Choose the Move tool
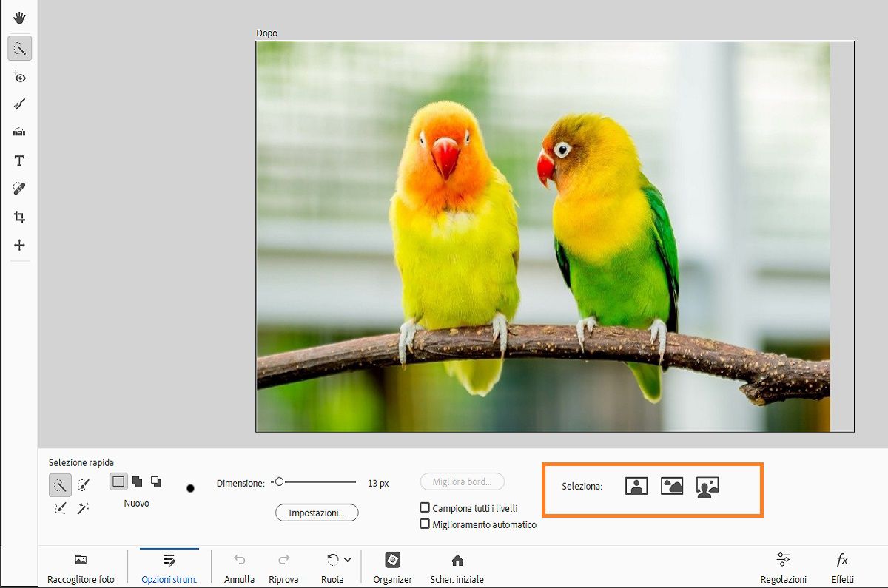Image resolution: width=888 pixels, height=588 pixels. (x=19, y=245)
